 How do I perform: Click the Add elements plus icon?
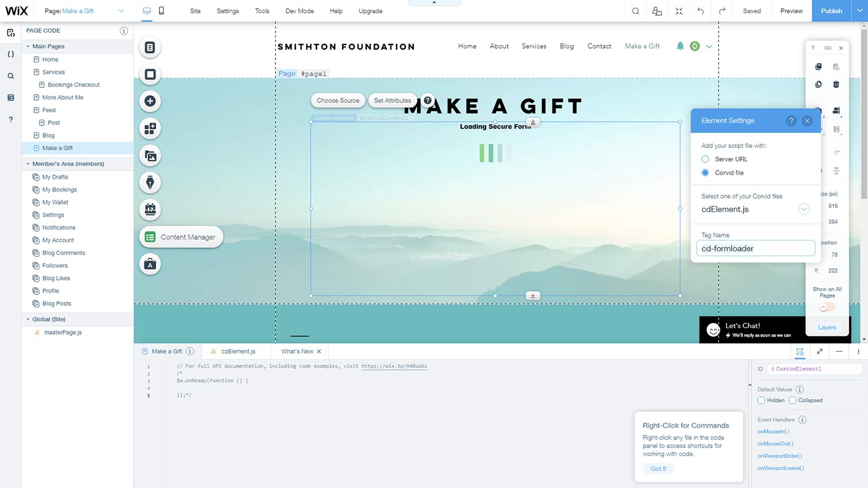[150, 101]
